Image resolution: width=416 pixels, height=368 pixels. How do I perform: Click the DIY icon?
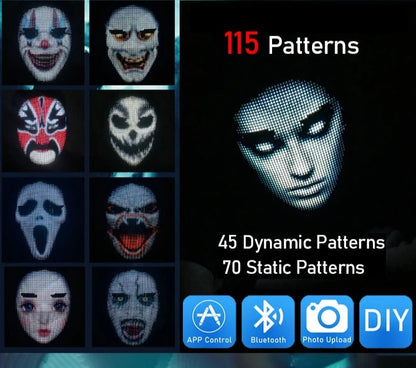click(386, 322)
